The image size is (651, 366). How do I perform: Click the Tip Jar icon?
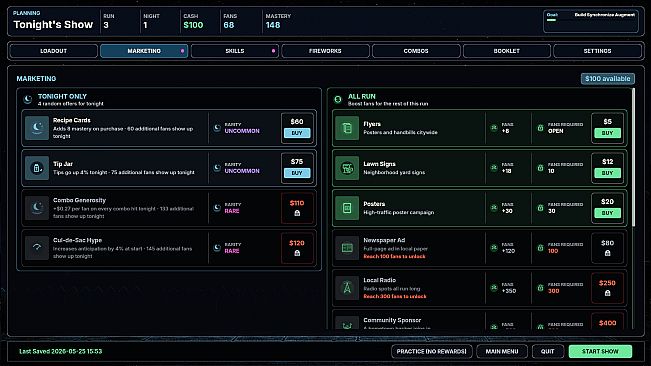(x=37, y=168)
